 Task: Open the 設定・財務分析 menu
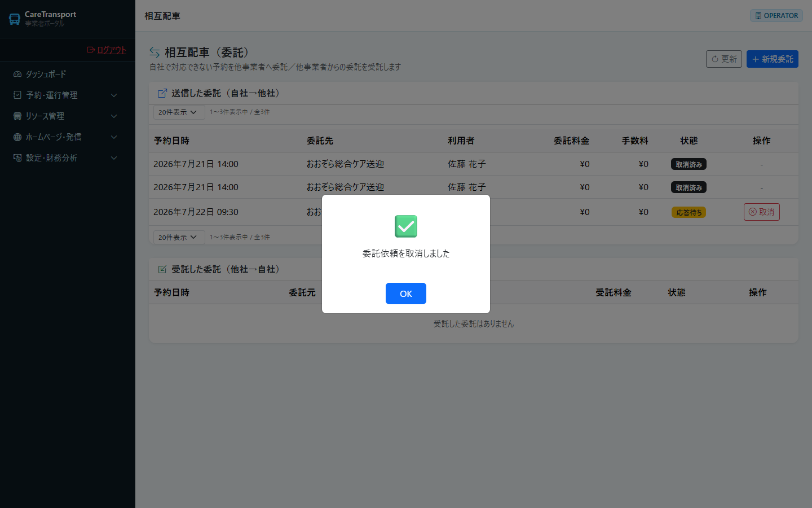pos(68,157)
